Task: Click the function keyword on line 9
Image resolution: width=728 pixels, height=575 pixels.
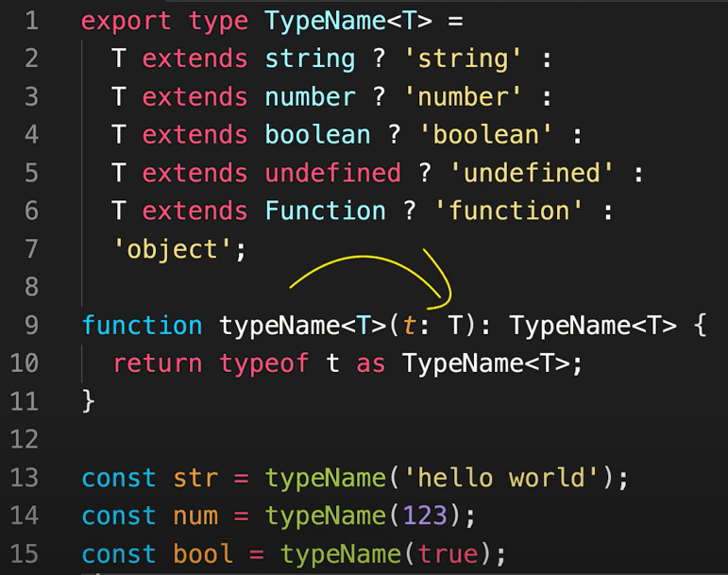Action: coord(142,326)
